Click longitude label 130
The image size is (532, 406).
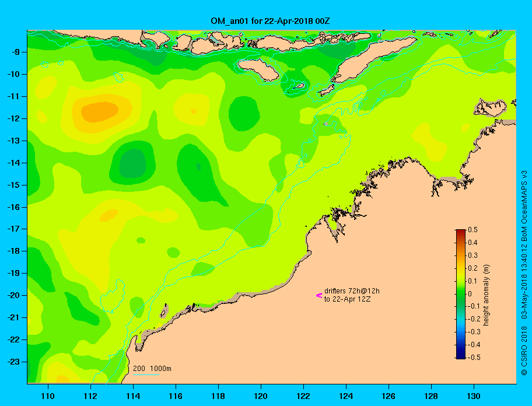click(x=474, y=396)
